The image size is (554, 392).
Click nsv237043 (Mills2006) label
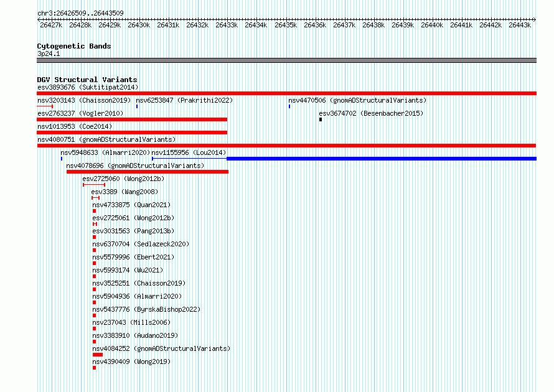pos(131,322)
